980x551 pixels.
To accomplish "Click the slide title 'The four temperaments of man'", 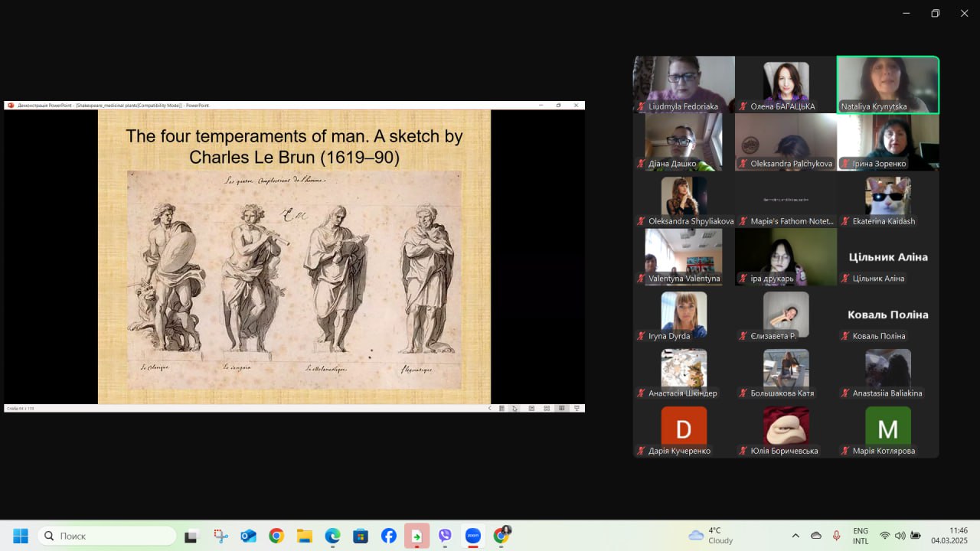I will (294, 147).
